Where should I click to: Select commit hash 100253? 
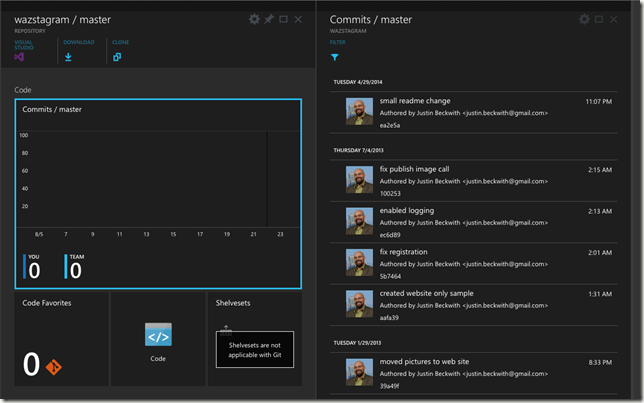click(x=390, y=193)
